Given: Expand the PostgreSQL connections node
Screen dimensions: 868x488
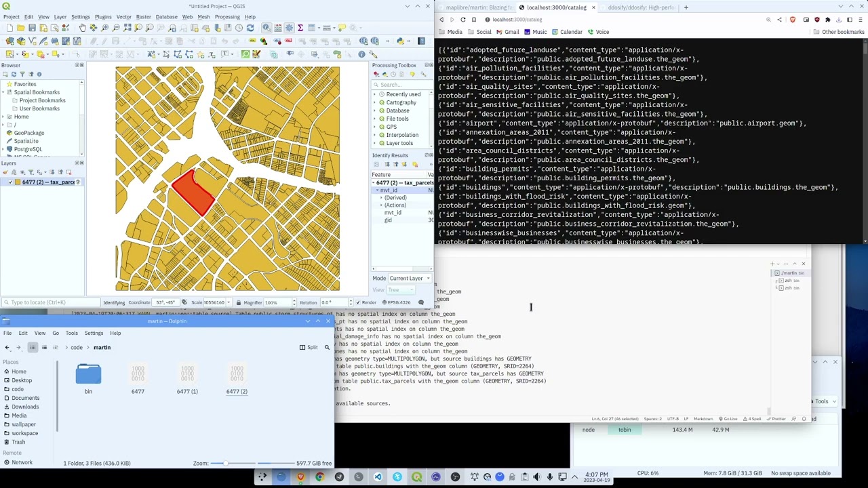Looking at the screenshot, I should (x=3, y=149).
